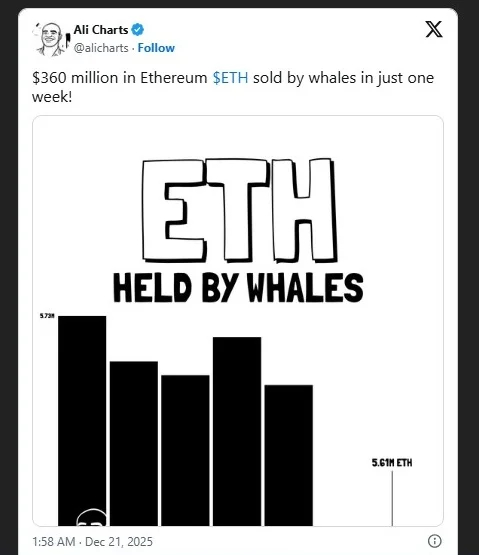The height and width of the screenshot is (555, 479).
Task: Click the tweet text about $360 million
Action: [x=233, y=87]
